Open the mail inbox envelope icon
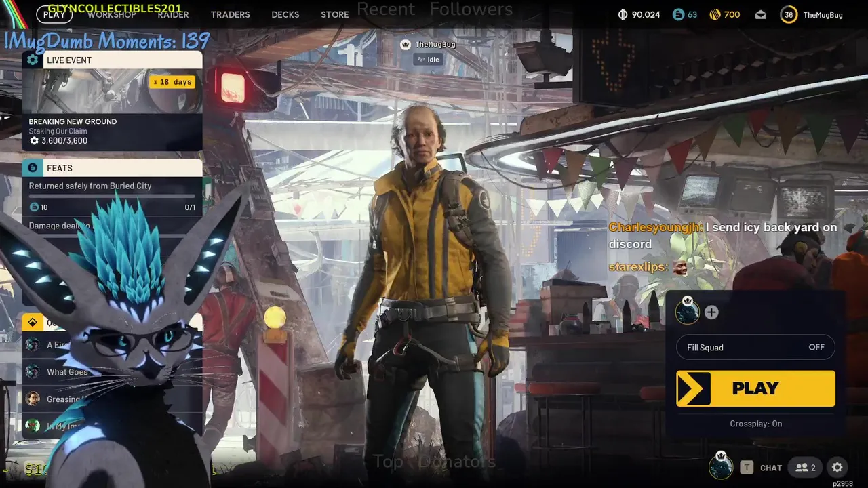868x488 pixels. (x=761, y=14)
